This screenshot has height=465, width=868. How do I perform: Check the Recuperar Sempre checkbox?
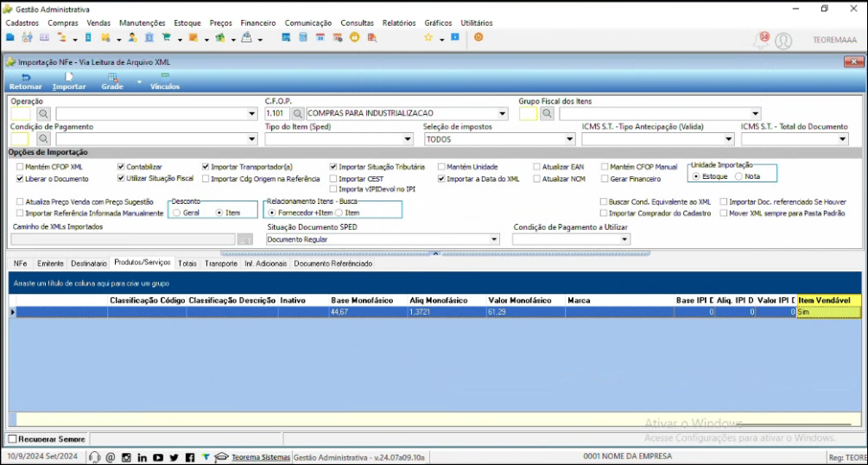coord(12,439)
